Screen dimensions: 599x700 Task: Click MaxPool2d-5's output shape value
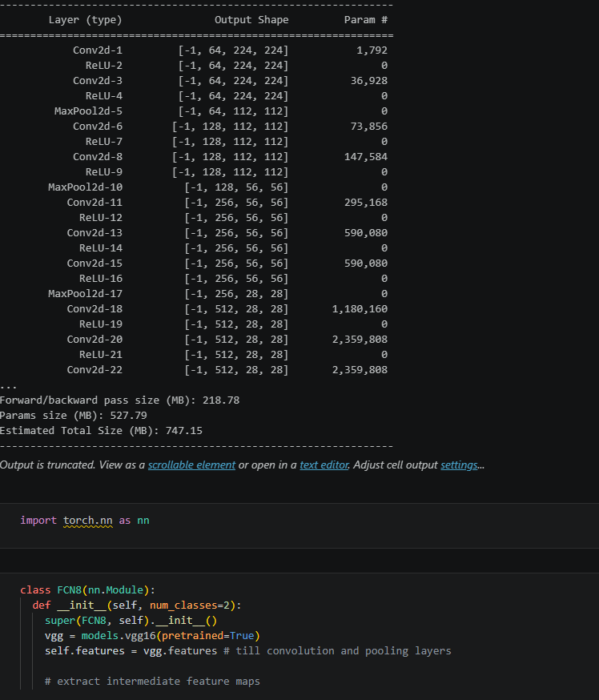click(x=233, y=111)
